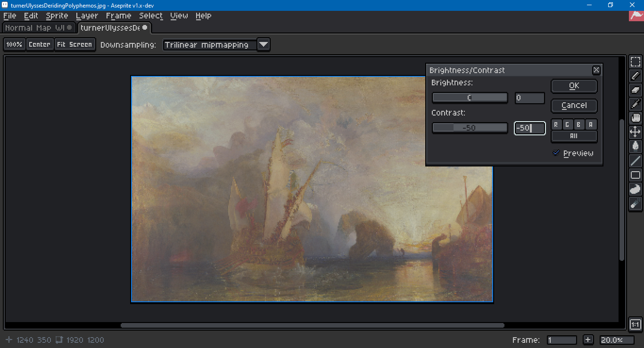The height and width of the screenshot is (348, 644).
Task: Click the Brightness/Contrast title bar
Action: (509, 70)
